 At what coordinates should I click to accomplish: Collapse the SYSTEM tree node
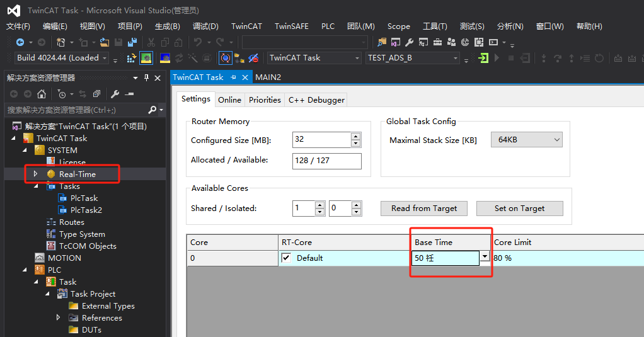(x=25, y=151)
